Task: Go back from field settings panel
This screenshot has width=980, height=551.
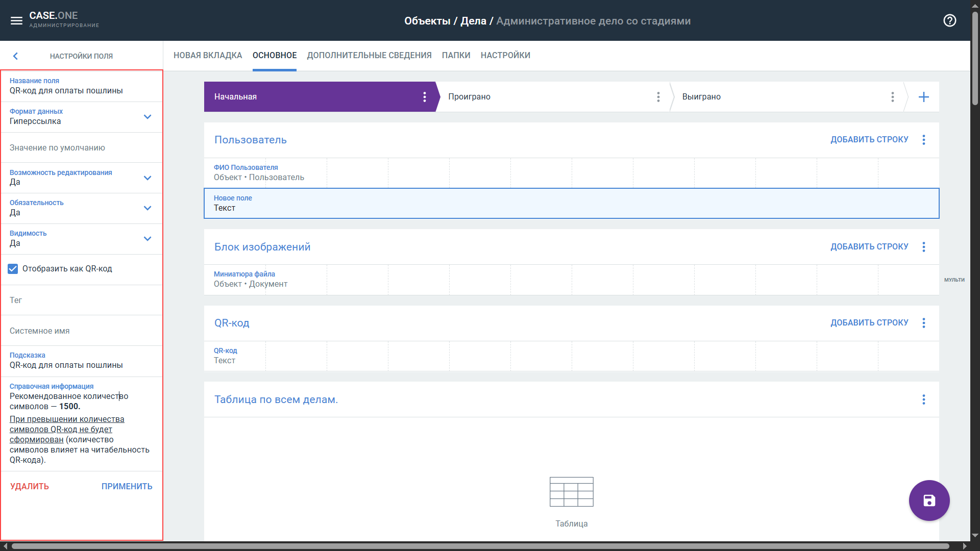Action: pyautogui.click(x=15, y=56)
